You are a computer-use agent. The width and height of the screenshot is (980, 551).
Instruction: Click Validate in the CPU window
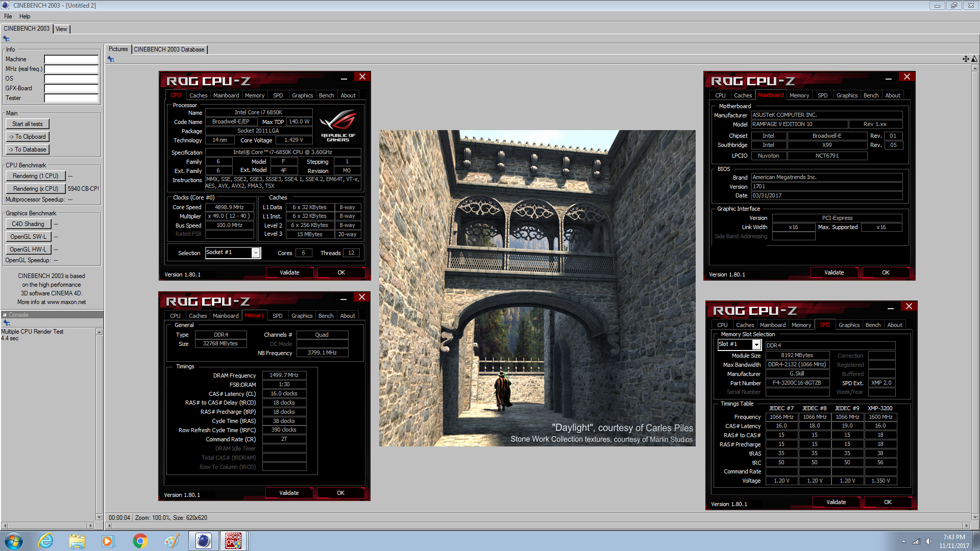289,272
